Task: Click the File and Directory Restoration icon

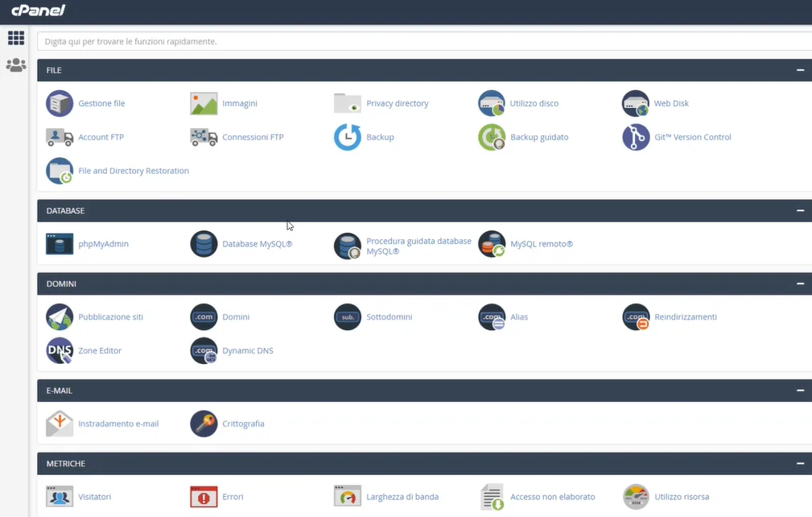Action: pyautogui.click(x=60, y=171)
